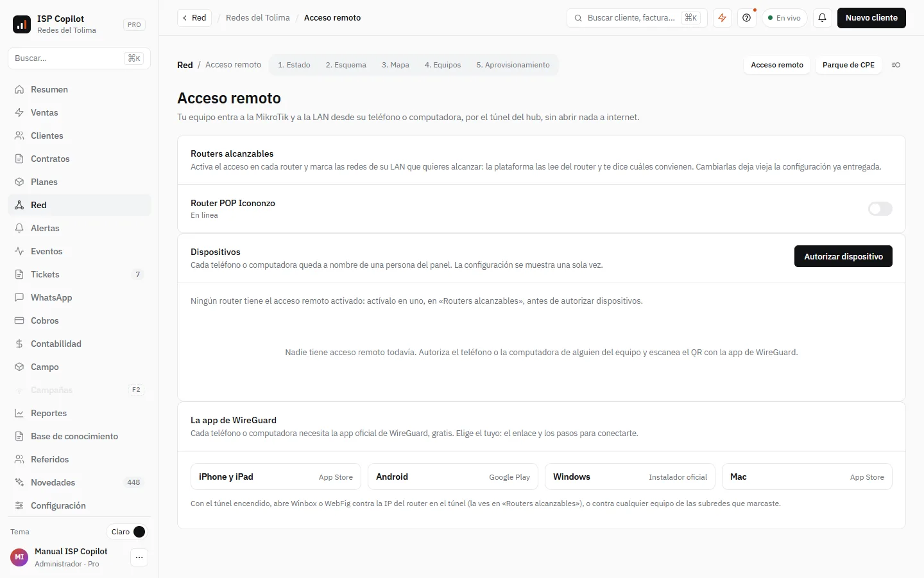Open Eventos activity section
Screen dimensions: 924x578
[x=80, y=251]
